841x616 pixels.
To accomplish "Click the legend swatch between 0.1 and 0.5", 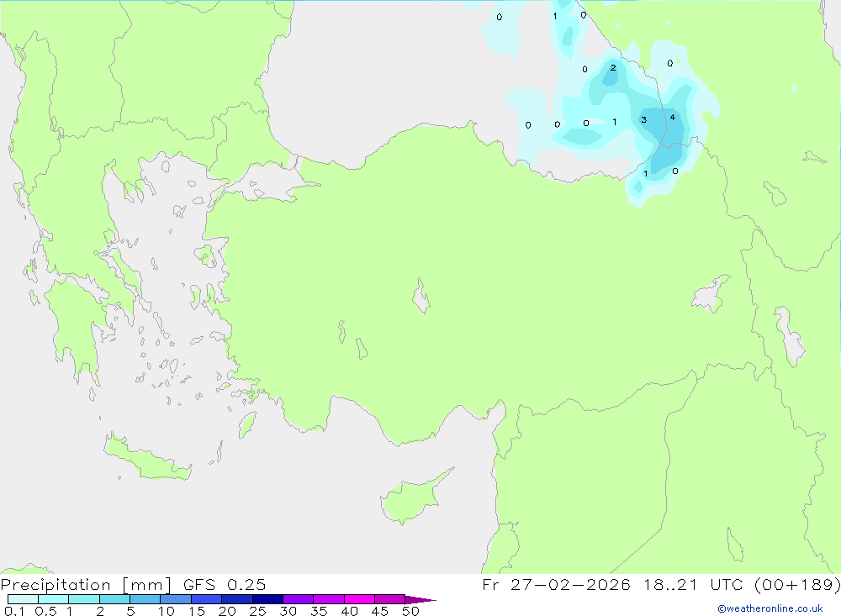I will (23, 599).
